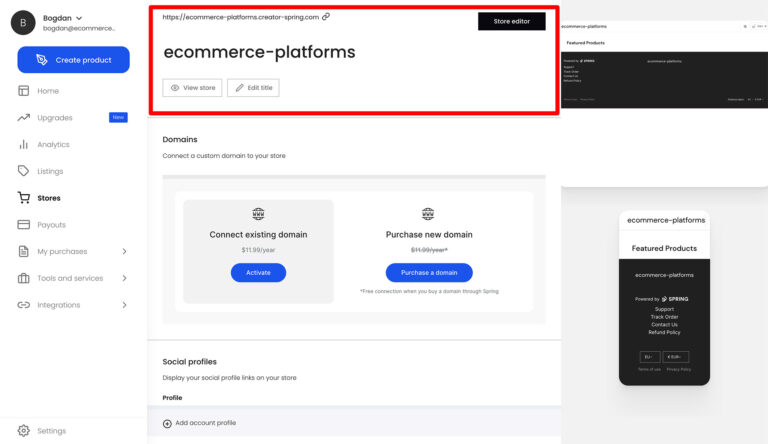Click the Listings tag icon
768x444 pixels.
coord(24,171)
